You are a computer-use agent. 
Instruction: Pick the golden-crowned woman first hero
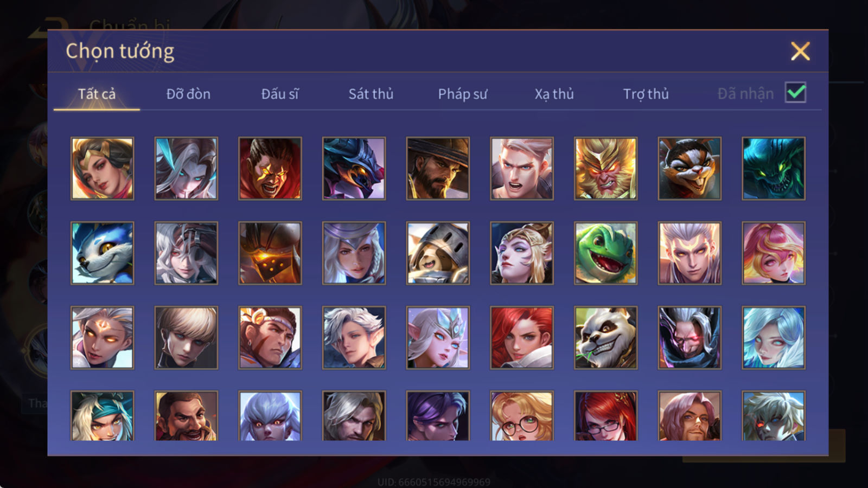click(x=102, y=169)
